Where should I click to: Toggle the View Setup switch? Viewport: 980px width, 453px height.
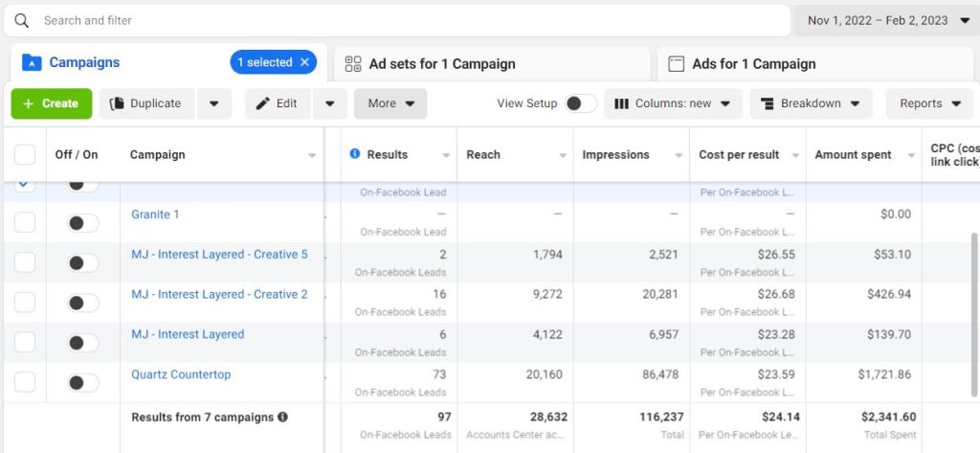580,103
